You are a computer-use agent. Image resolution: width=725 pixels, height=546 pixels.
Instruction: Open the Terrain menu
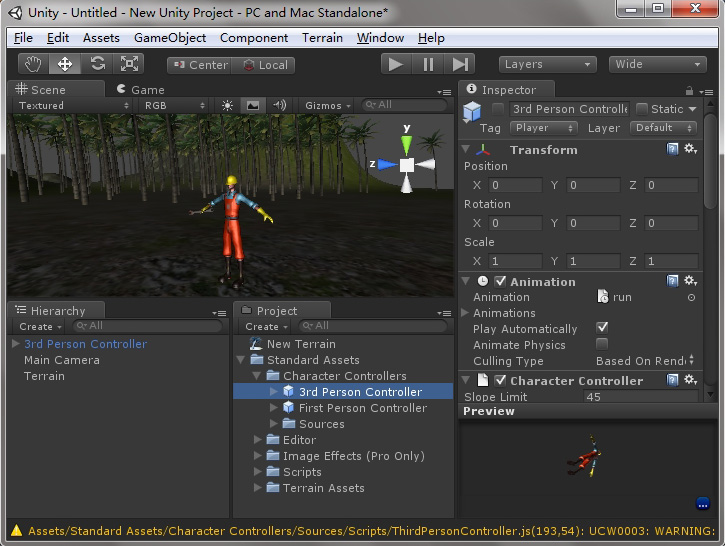point(322,38)
